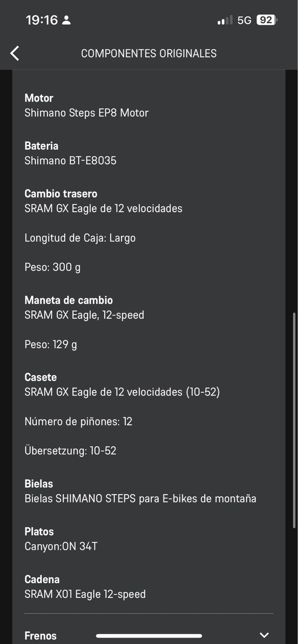Viewport: 298px width, 644px height.
Task: Tap the profile silhouette icon beside the time
Action: tap(68, 20)
